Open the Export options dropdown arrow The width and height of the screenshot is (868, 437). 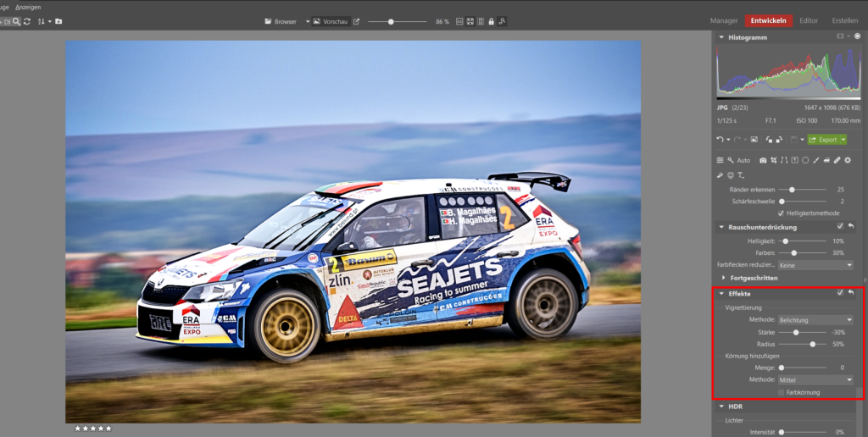click(843, 140)
